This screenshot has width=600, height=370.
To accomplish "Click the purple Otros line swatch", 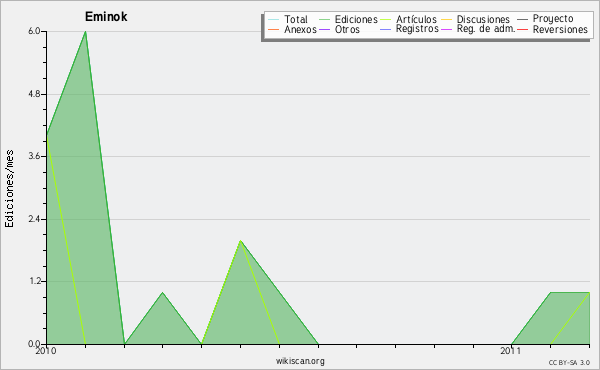I will (324, 29).
